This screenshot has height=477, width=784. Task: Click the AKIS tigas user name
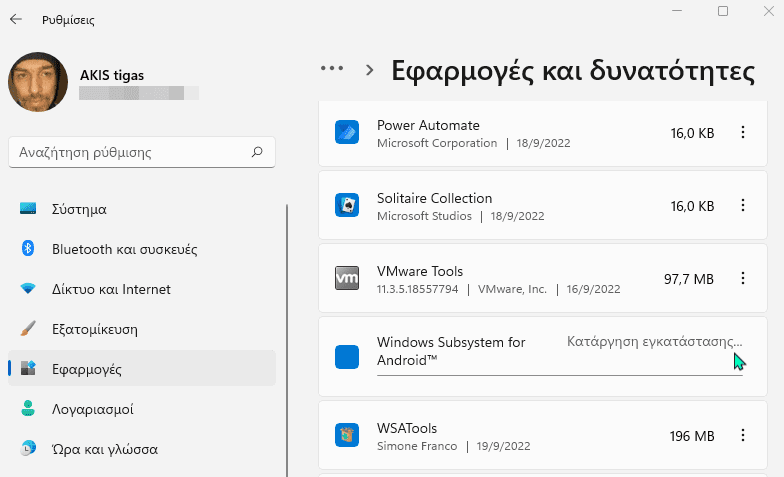point(112,75)
